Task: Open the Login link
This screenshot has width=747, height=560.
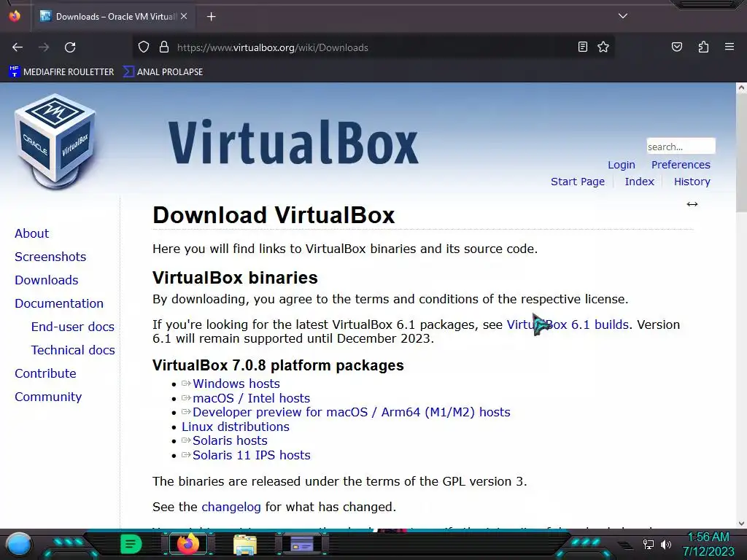Action: point(622,165)
